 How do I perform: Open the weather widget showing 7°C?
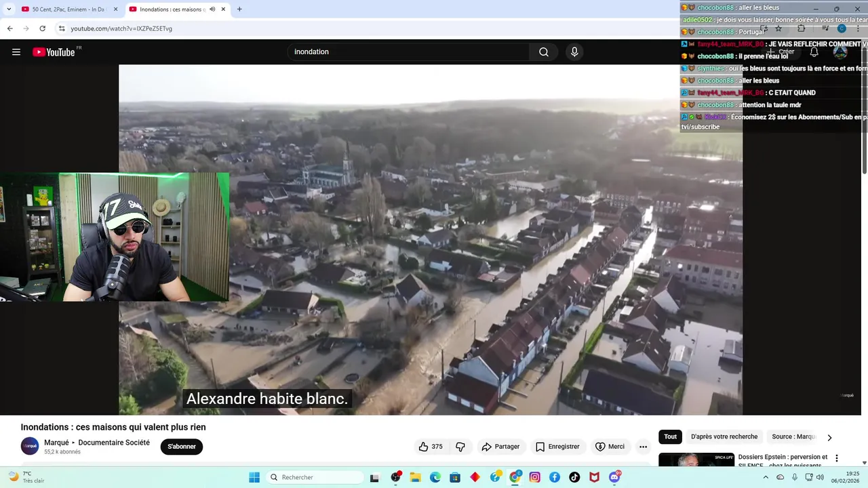26,477
